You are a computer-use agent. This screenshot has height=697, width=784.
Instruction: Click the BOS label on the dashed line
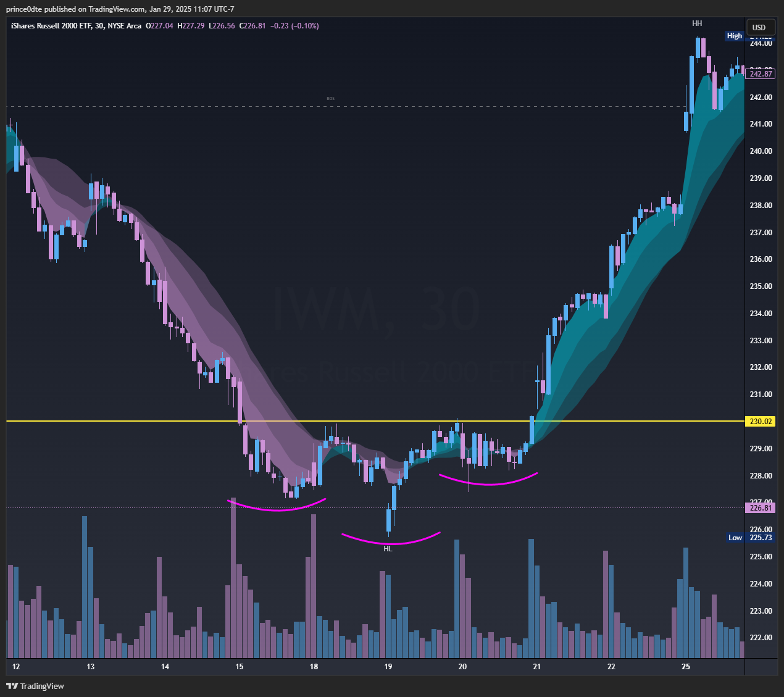point(331,99)
